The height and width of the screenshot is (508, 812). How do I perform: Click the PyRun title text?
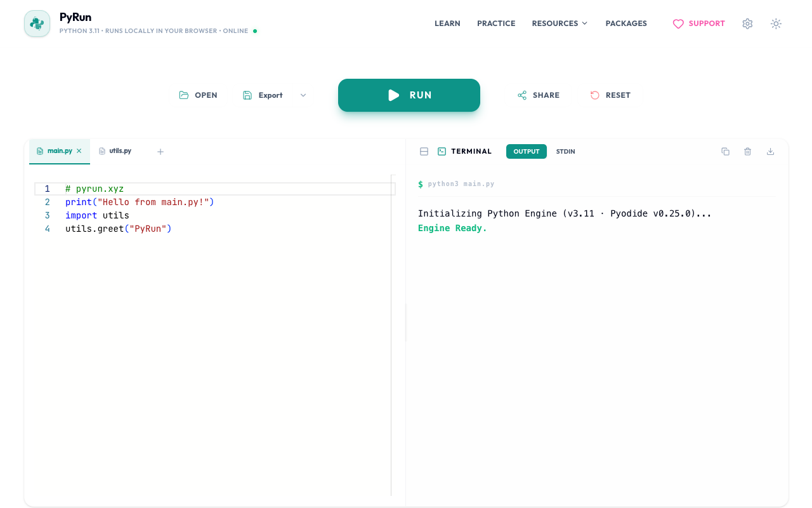click(75, 17)
